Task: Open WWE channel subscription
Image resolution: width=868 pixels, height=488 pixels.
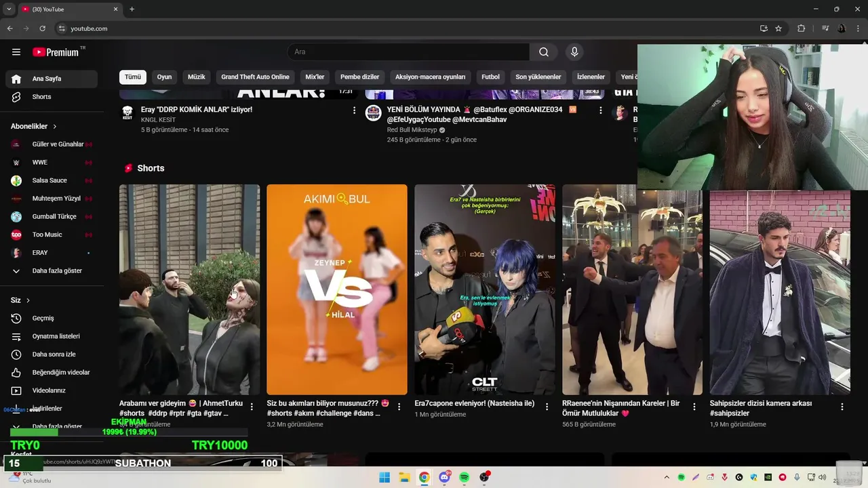Action: coord(52,163)
